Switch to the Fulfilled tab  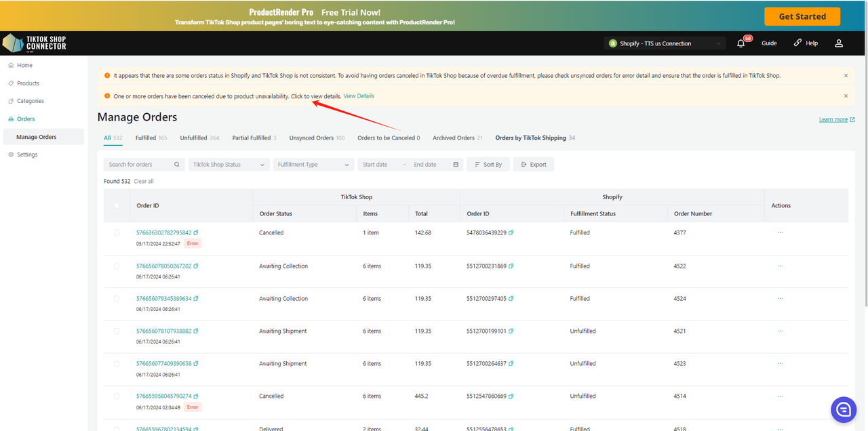[151, 138]
